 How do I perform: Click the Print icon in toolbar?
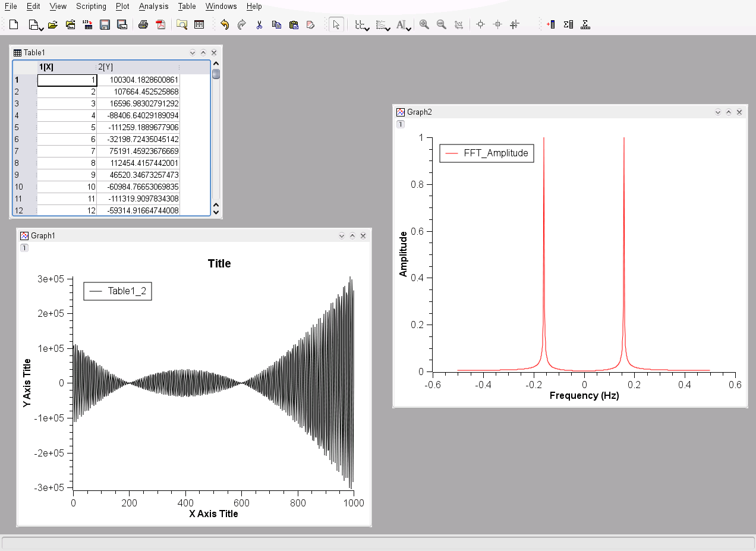point(143,24)
